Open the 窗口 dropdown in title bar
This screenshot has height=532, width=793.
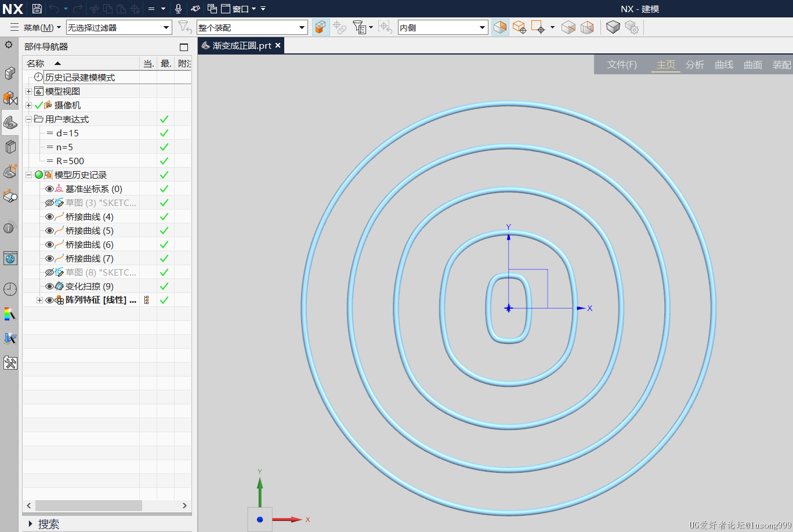(x=240, y=9)
